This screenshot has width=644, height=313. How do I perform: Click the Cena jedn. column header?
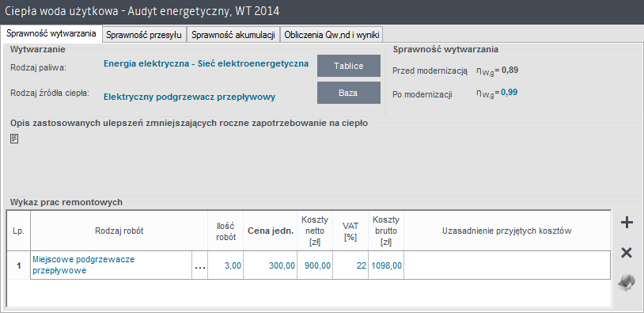pos(271,231)
